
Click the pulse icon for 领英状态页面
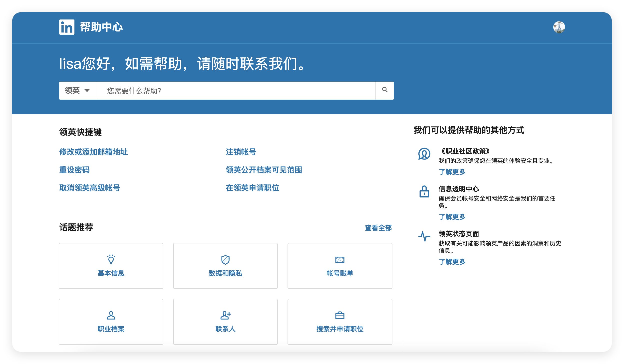click(424, 236)
